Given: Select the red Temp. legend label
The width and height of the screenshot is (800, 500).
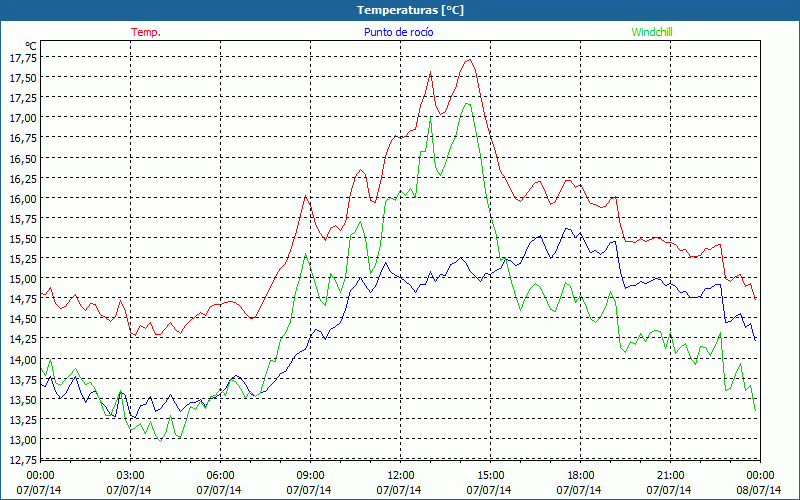Looking at the screenshot, I should (146, 32).
